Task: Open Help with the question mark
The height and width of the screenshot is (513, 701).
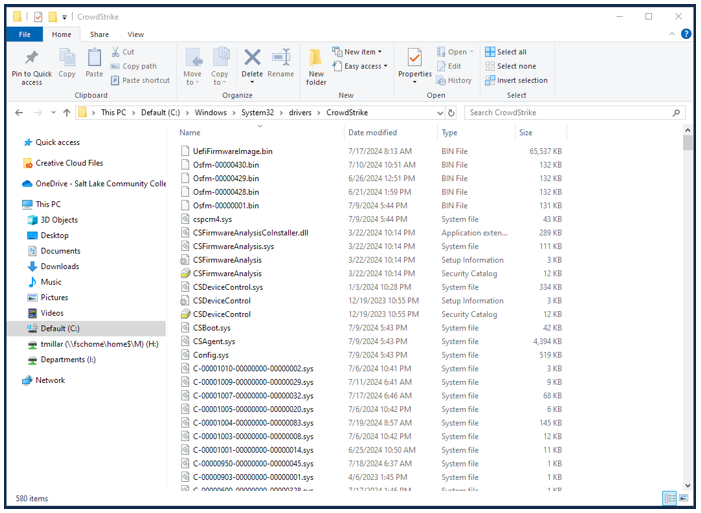Action: click(x=686, y=34)
